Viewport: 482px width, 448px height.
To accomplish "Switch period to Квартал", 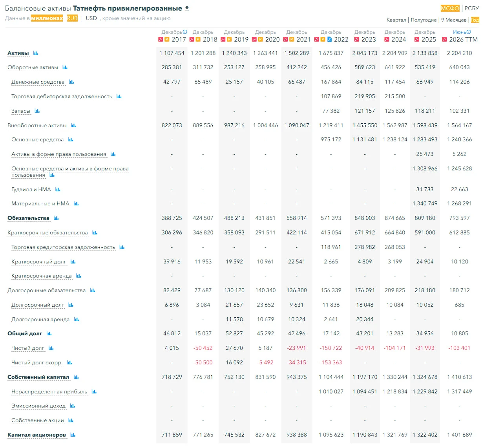I will tap(396, 20).
